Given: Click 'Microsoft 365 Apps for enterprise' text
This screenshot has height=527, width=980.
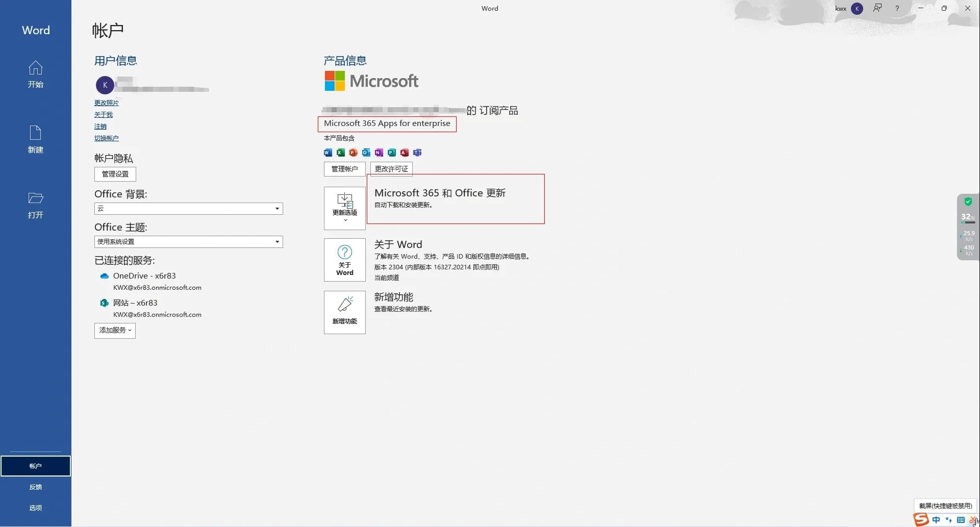Looking at the screenshot, I should (387, 123).
